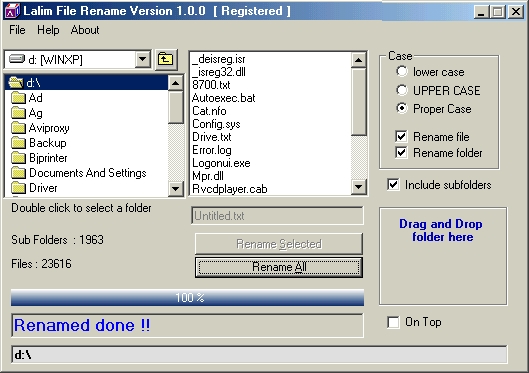Click the Documents And Settings folder icon
Viewport: 529px width, 373px height.
pyautogui.click(x=18, y=173)
